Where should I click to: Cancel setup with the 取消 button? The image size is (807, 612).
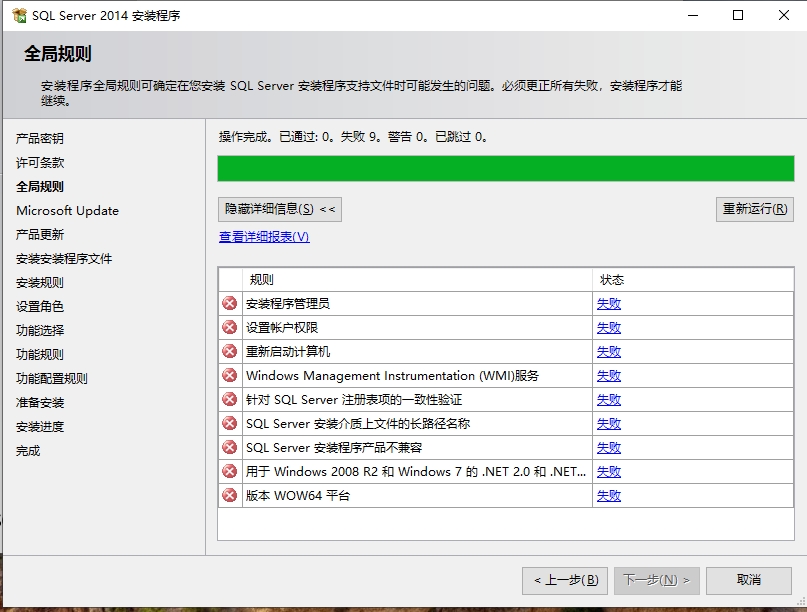[749, 581]
